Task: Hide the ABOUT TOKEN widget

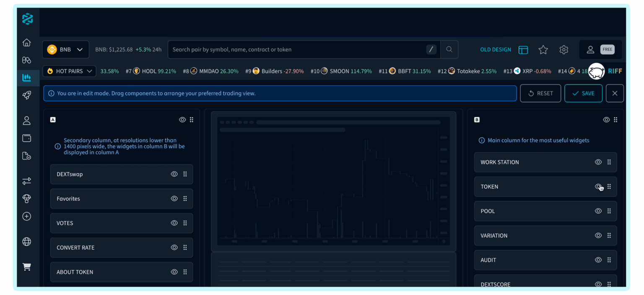Action: pyautogui.click(x=174, y=272)
